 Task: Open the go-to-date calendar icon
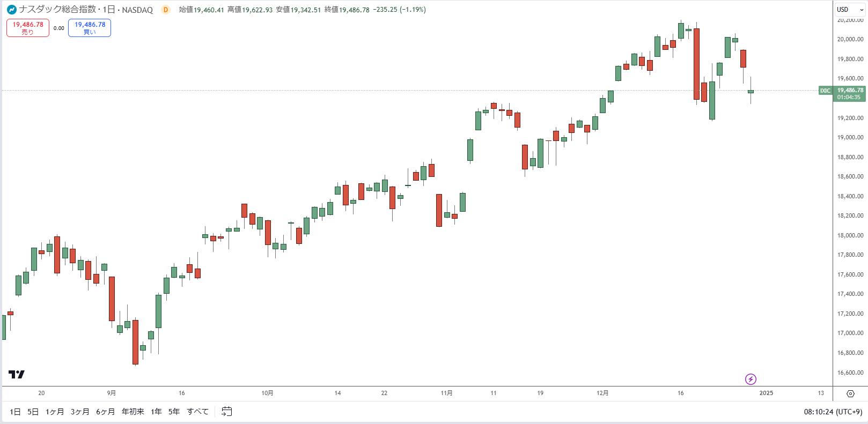click(227, 412)
